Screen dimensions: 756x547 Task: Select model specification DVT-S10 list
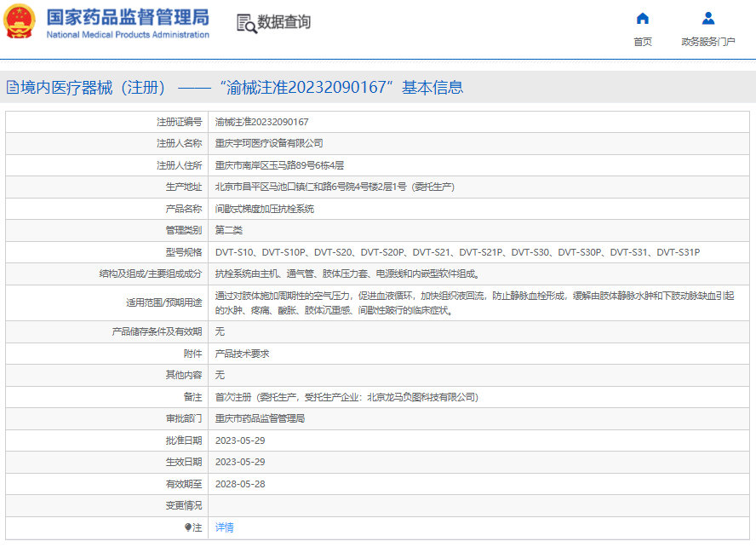457,252
